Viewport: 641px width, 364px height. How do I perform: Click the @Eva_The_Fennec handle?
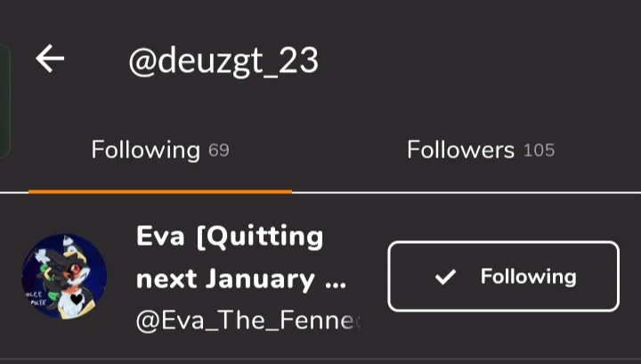point(247,321)
